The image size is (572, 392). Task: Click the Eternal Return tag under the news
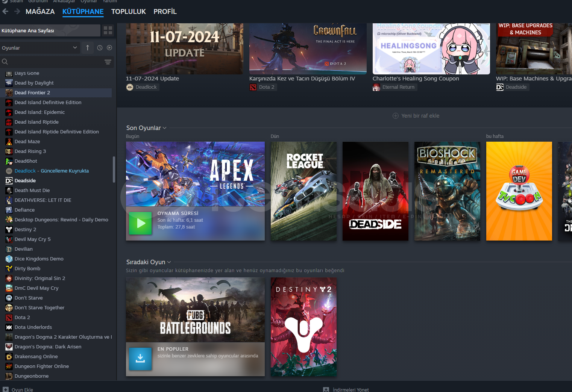[x=395, y=87]
